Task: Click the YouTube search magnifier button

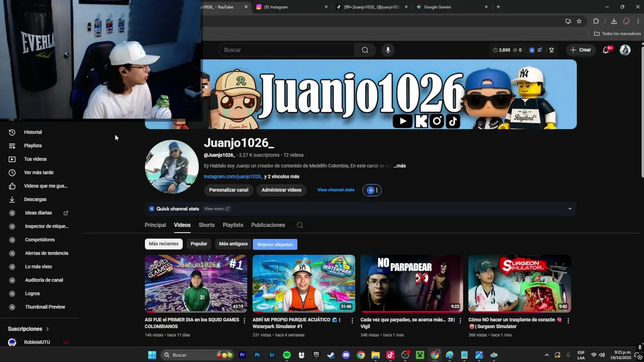Action: 365,50
